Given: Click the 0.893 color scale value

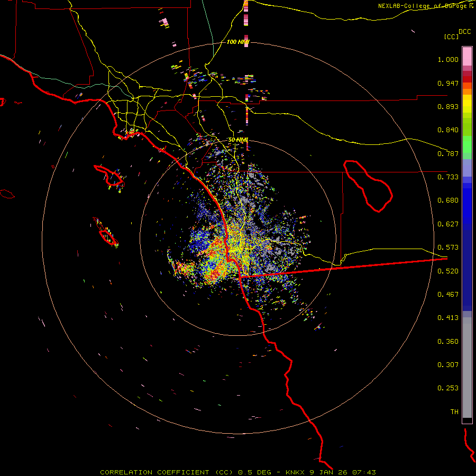Looking at the screenshot, I should (448, 106).
